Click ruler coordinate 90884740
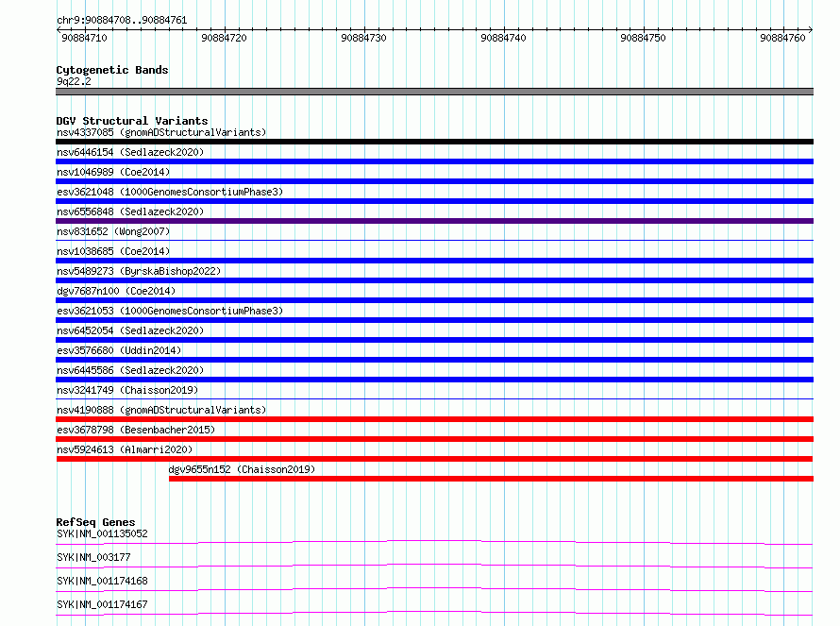 [503, 38]
